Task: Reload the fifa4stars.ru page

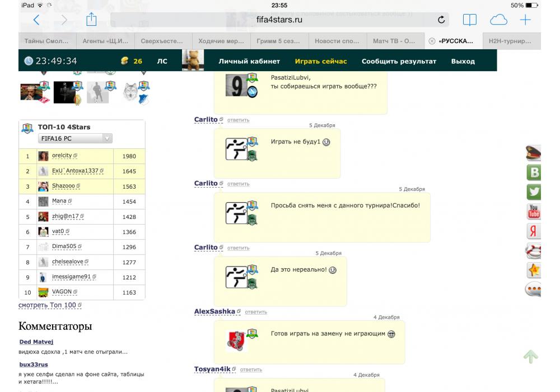Action: tap(441, 20)
